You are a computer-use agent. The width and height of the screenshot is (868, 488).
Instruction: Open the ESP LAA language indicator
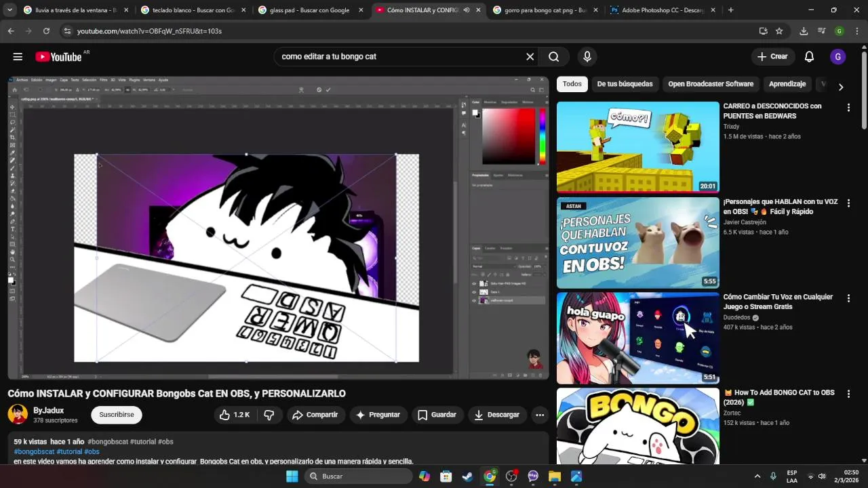pos(792,476)
